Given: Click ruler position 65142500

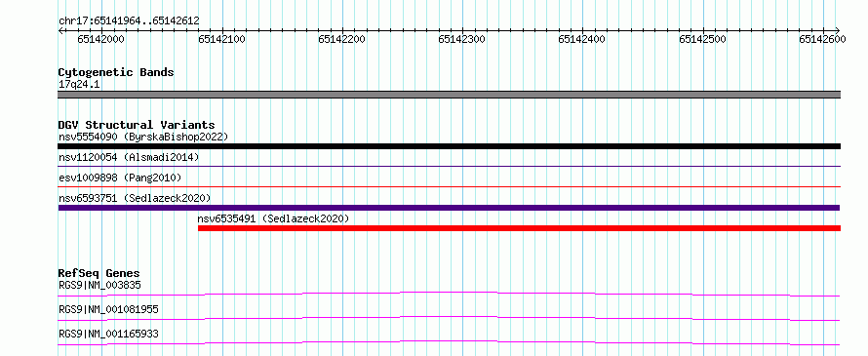Looking at the screenshot, I should click(x=702, y=39).
